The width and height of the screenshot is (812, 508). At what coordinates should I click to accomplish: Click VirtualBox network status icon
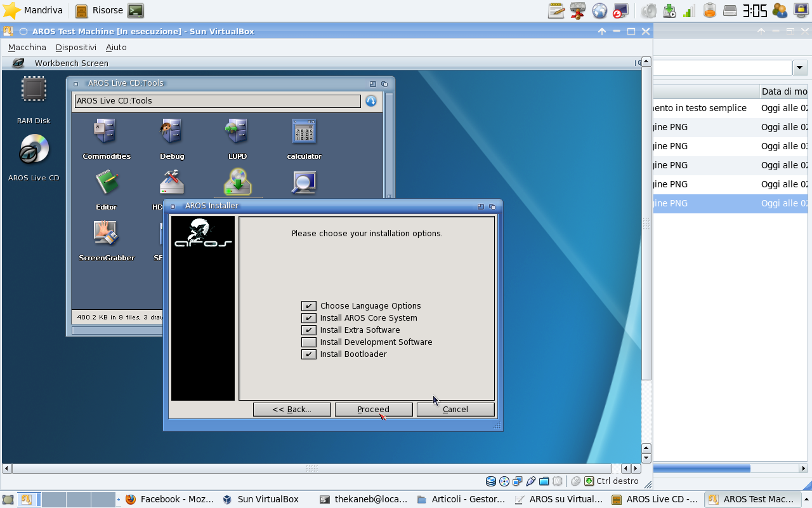click(x=518, y=481)
